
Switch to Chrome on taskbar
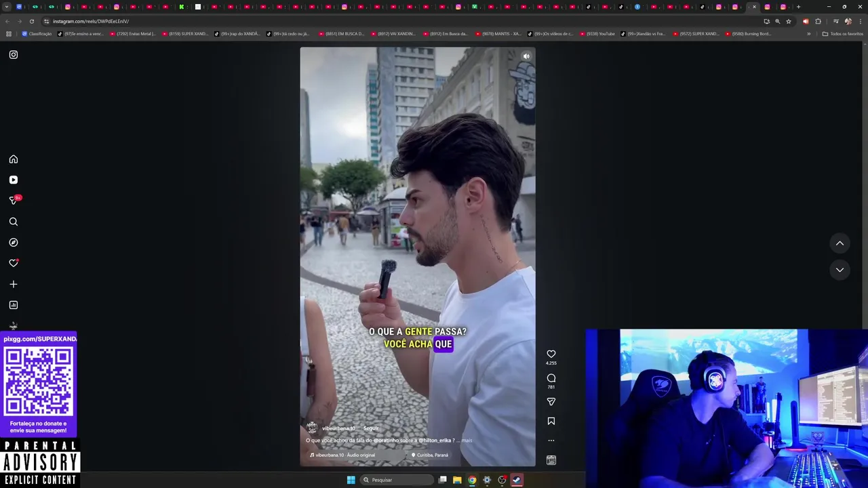coord(472,480)
